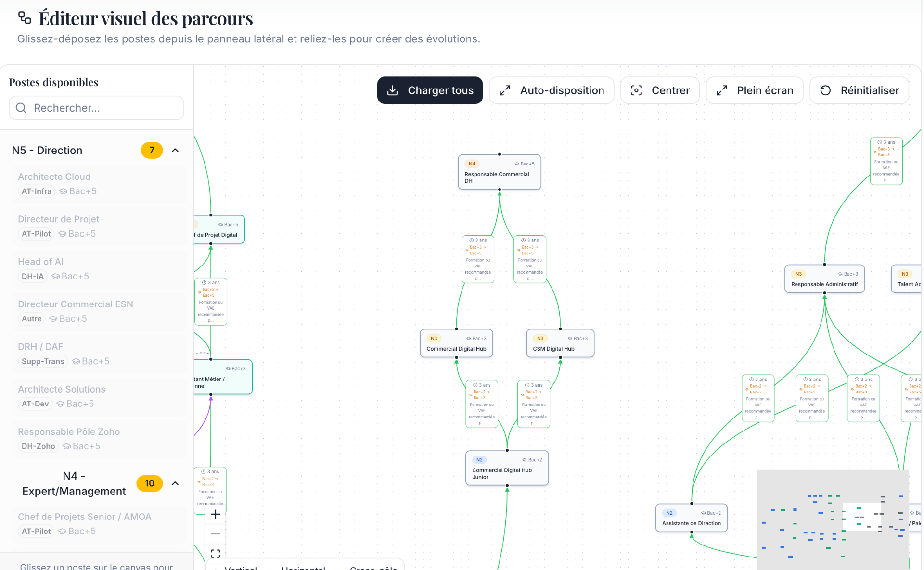This screenshot has width=924, height=570.
Task: Select the DRH / DAF position
Action: (100, 354)
